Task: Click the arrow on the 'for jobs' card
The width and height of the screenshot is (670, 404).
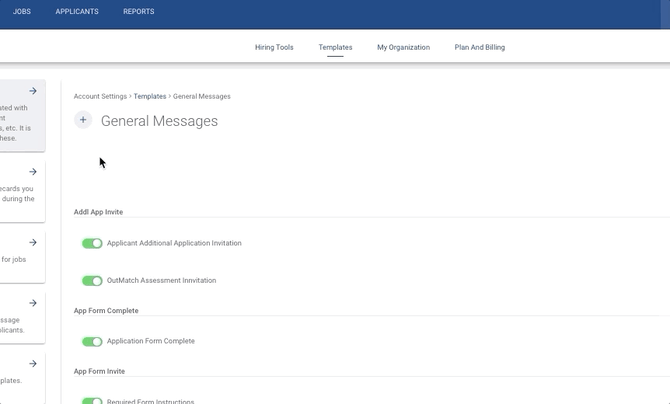Action: (33, 243)
